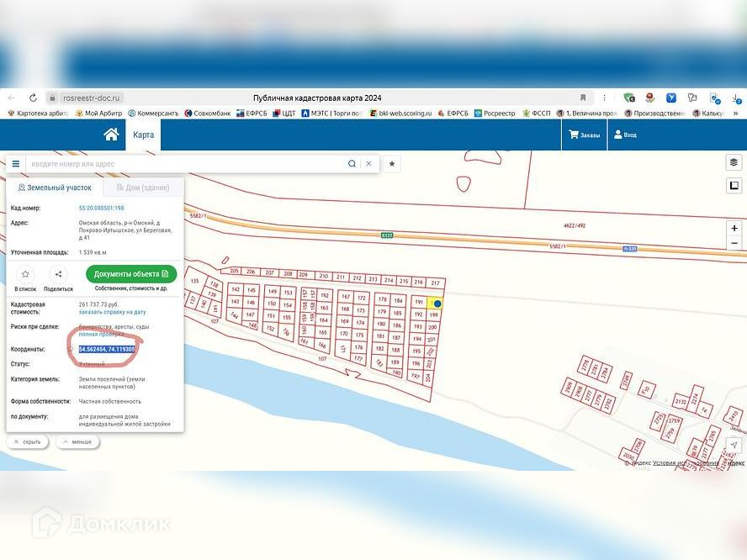The image size is (747, 560).
Task: Click the rosreestr-doc.ru address bar
Action: pos(92,98)
